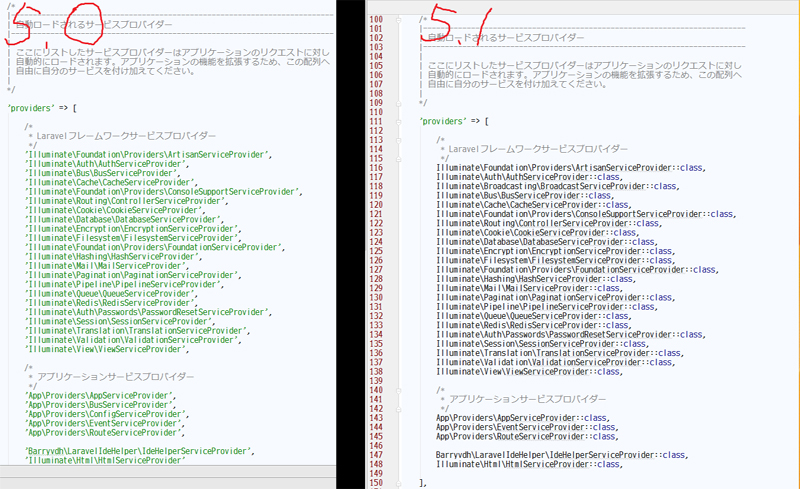Click the BusServiceProvider::class line 119
The height and width of the screenshot is (489, 800).
click(x=525, y=195)
